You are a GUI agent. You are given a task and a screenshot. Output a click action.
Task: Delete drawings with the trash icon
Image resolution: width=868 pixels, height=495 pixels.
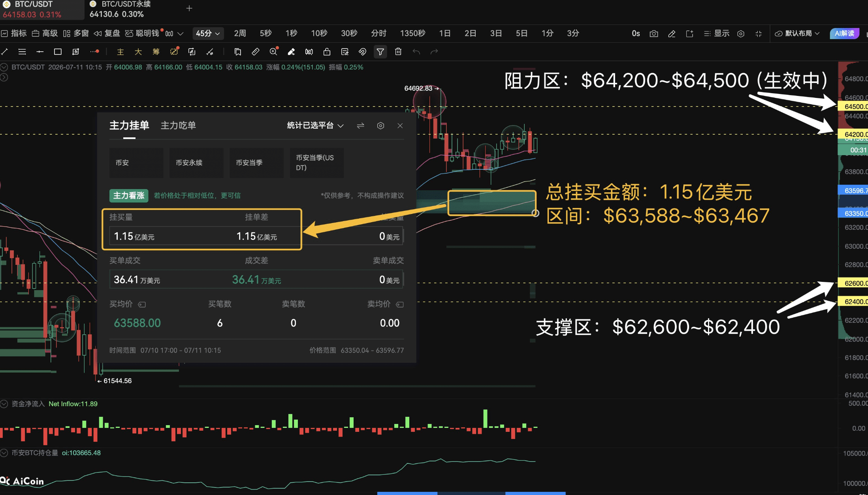coord(398,52)
